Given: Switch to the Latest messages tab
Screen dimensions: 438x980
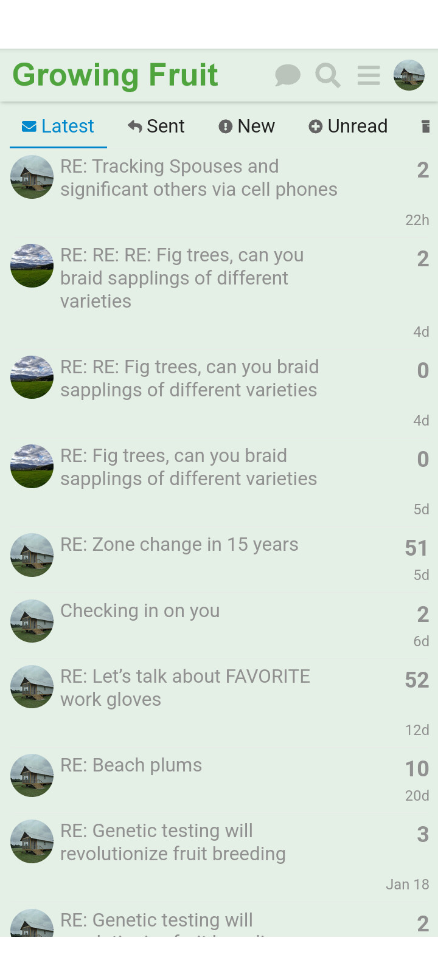Looking at the screenshot, I should tap(58, 126).
